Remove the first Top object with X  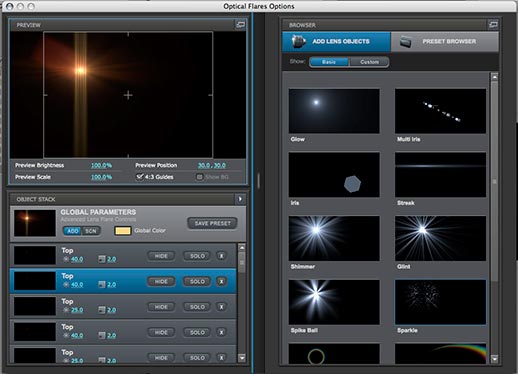(221, 256)
